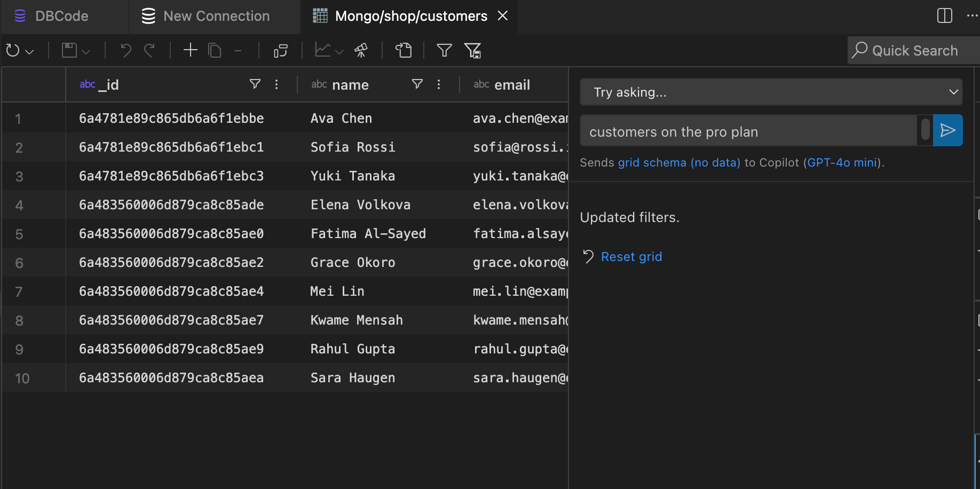980x489 pixels.
Task: Click the Copilot prompt input field
Action: (748, 131)
